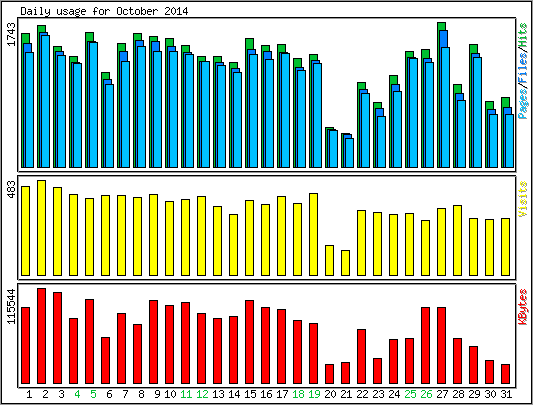The width and height of the screenshot is (533, 405).
Task: Click the short hits bar for day 21
Action: [x=345, y=150]
